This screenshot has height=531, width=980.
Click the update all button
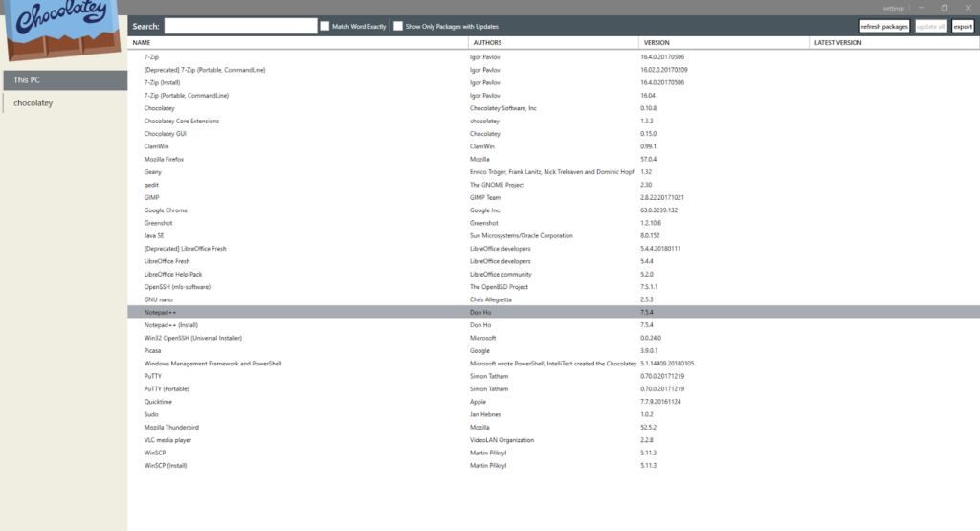[930, 26]
